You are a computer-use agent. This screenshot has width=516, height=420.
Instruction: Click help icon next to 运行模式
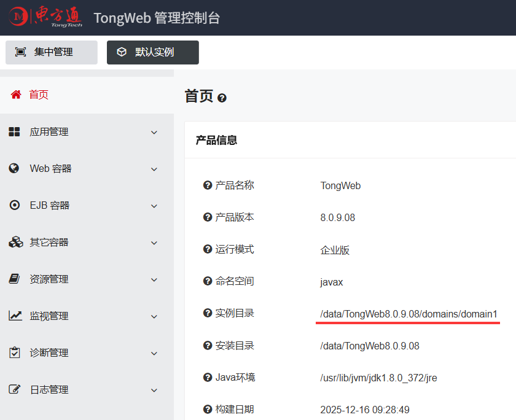coord(208,249)
